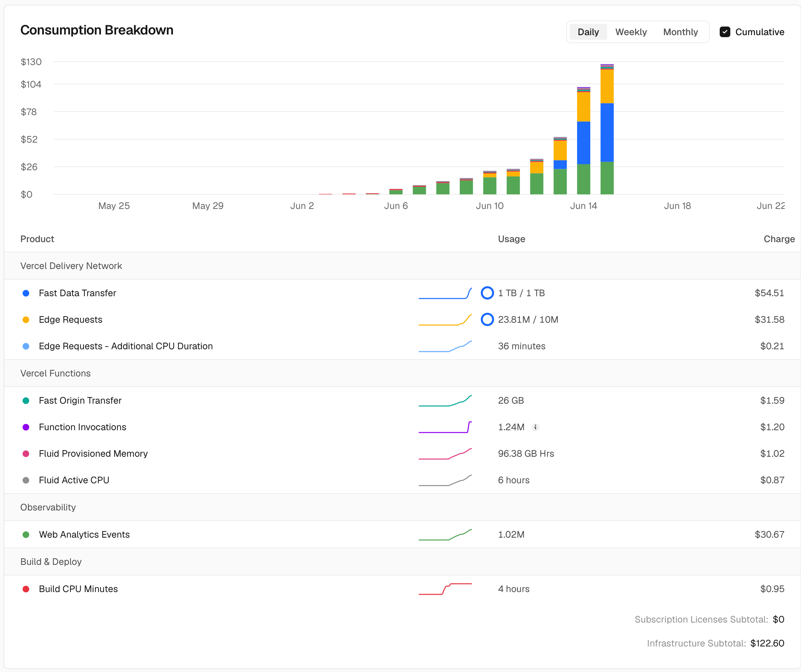This screenshot has width=801, height=672.
Task: Click the orange segment of the Jun 14 bar
Action: coord(584,107)
